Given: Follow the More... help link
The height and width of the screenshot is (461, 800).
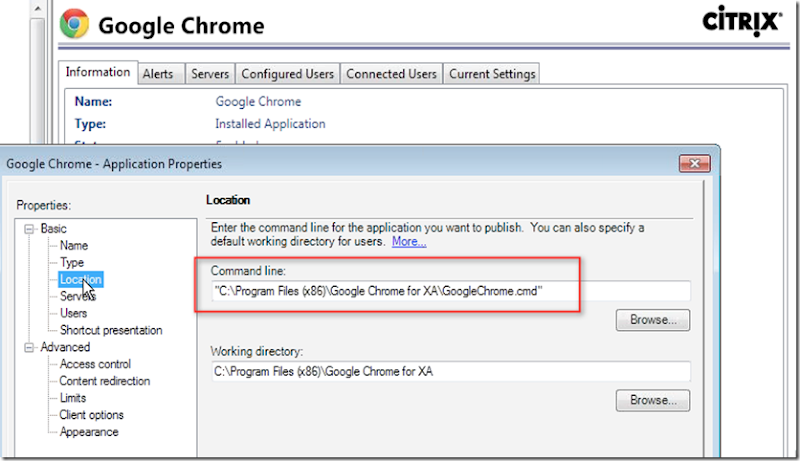Looking at the screenshot, I should coord(409,242).
